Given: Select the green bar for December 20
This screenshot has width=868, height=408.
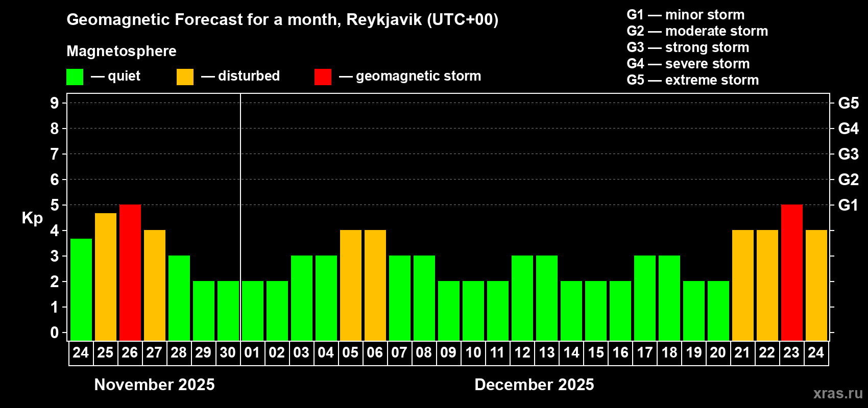Looking at the screenshot, I should tap(718, 311).
